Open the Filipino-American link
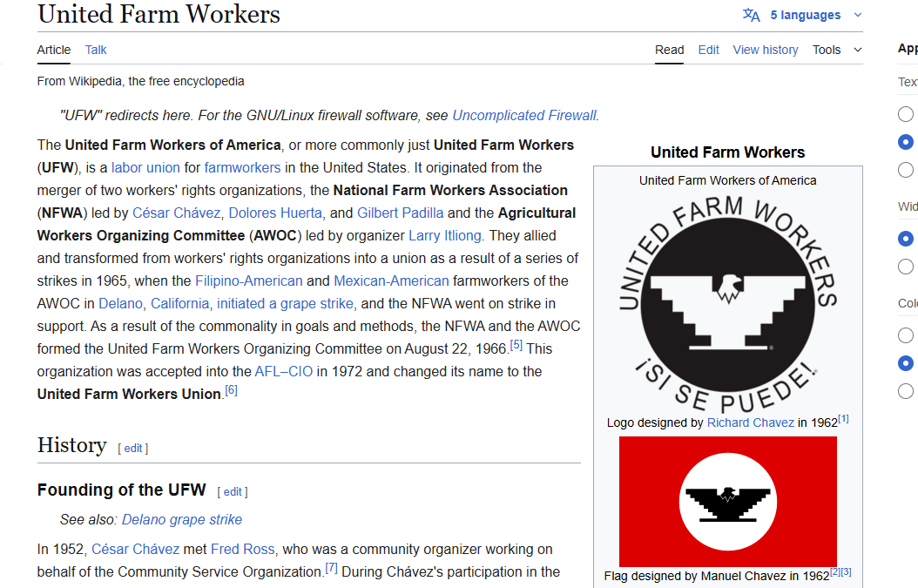The image size is (918, 588). pyautogui.click(x=249, y=280)
